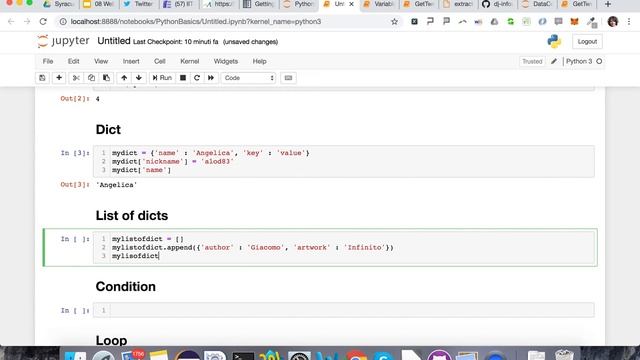Open the Insert menu

(x=131, y=61)
